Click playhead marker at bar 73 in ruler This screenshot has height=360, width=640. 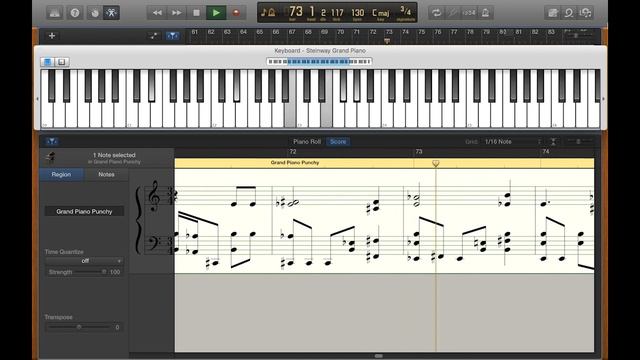point(387,40)
